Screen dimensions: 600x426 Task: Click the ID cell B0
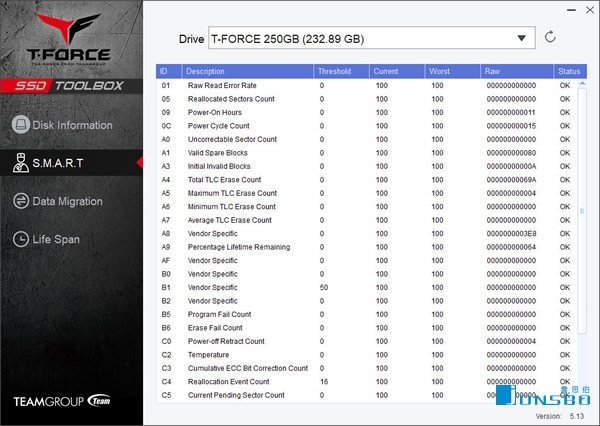(x=166, y=274)
